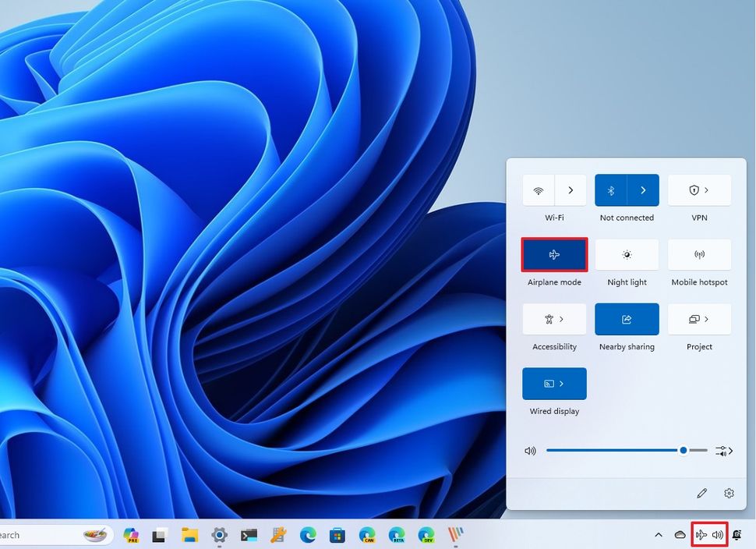This screenshot has height=549, width=756.
Task: Launch Windows Terminal from the taskbar
Action: coord(249,535)
